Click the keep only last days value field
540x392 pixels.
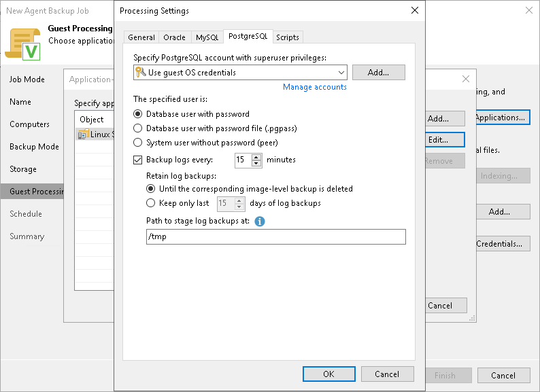(226, 204)
